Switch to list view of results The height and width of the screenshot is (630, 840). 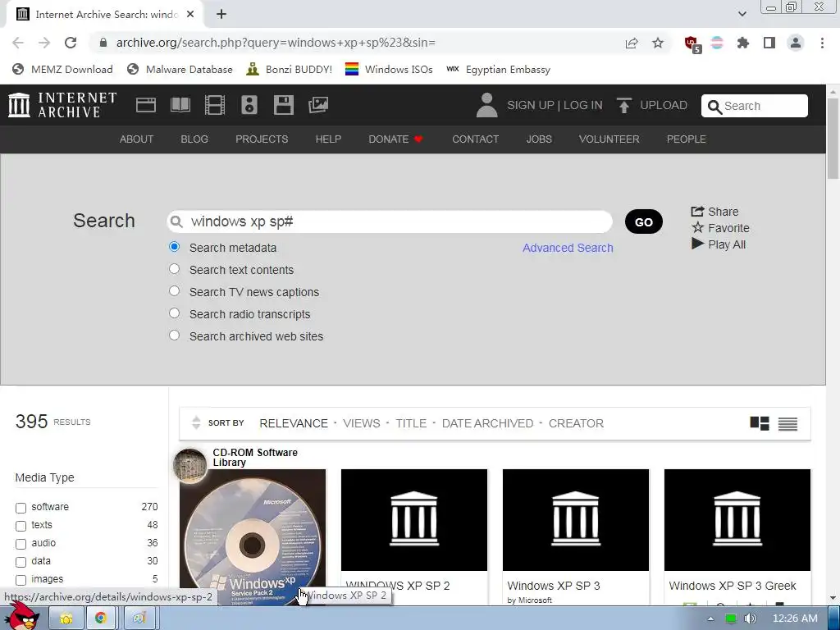pyautogui.click(x=787, y=424)
